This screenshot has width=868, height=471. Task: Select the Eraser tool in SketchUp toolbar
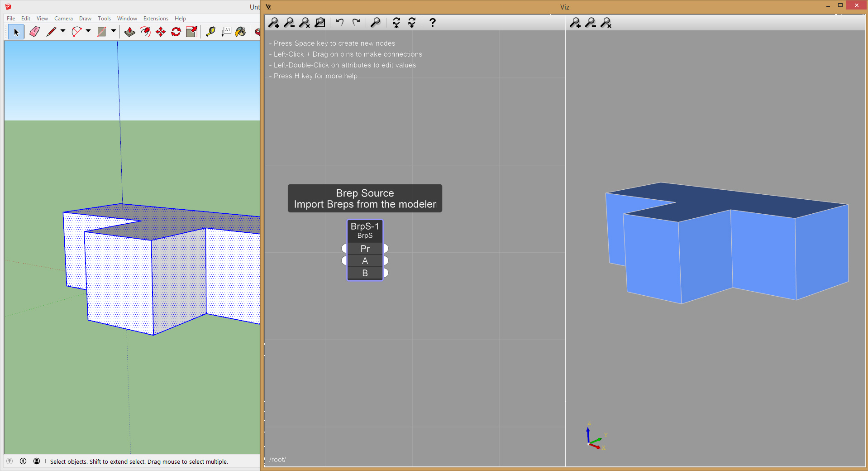tap(34, 32)
